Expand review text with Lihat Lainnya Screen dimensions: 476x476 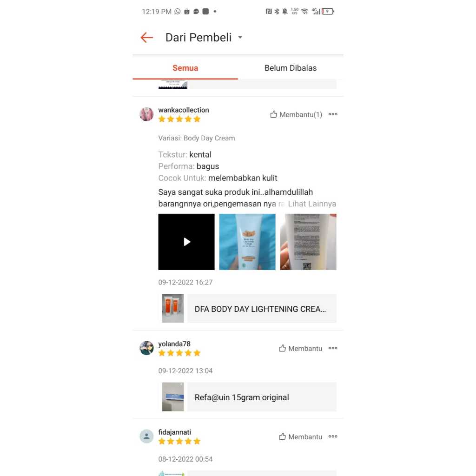pos(312,204)
